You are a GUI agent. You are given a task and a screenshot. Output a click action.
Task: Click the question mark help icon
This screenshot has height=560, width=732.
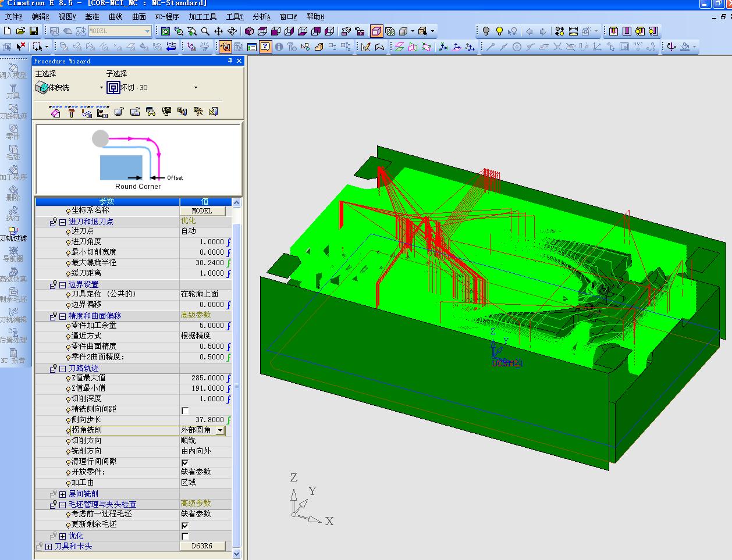coord(265,47)
